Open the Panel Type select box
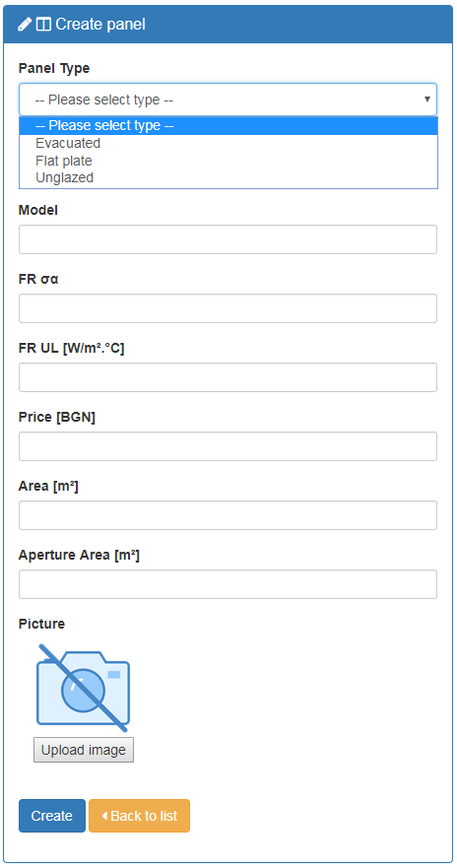457x868 pixels. tap(228, 100)
